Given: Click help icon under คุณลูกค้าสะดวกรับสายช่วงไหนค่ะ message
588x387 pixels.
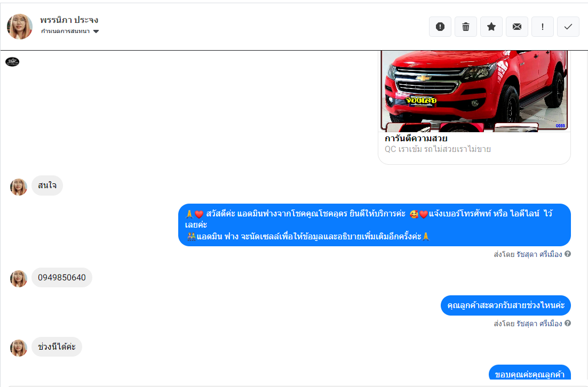Looking at the screenshot, I should point(568,323).
